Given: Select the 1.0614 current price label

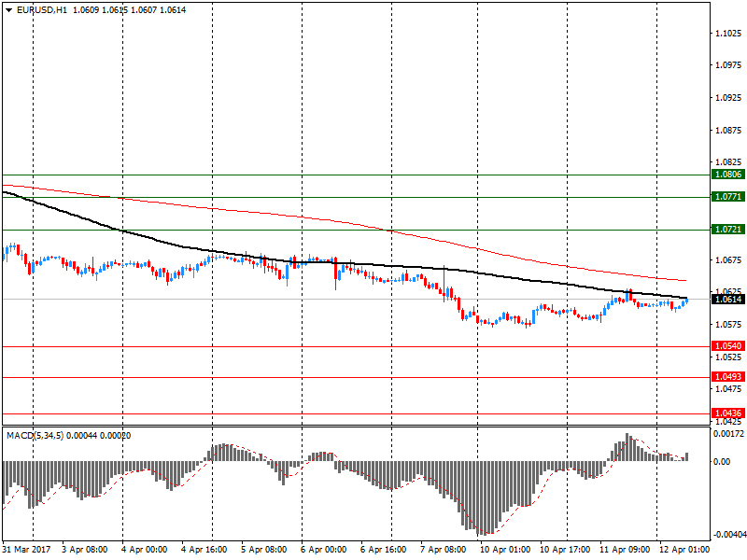Looking at the screenshot, I should click(x=728, y=299).
